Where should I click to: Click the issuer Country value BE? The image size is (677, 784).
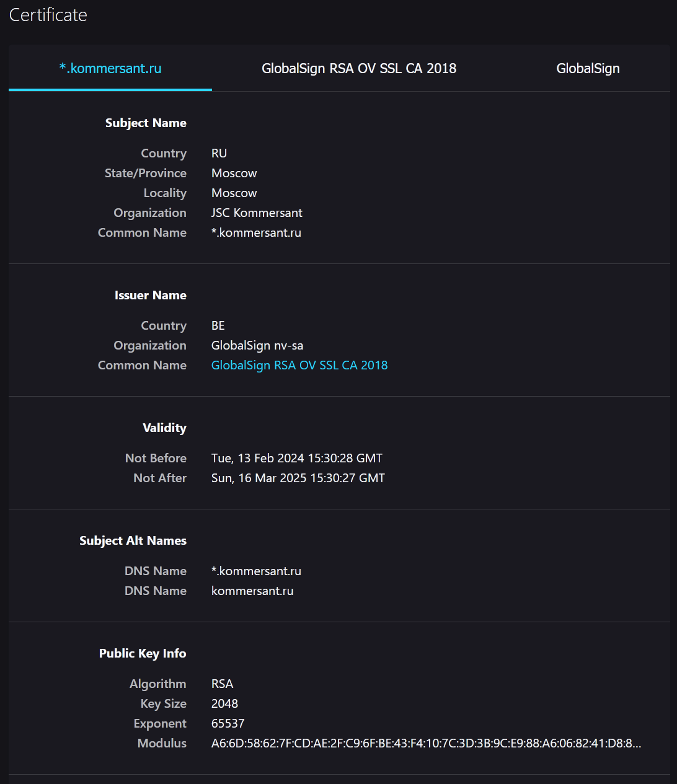[x=218, y=325]
